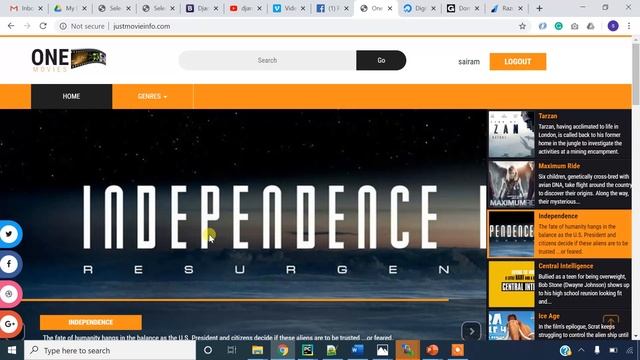
Task: Open the Tarzan movie title link
Action: [x=548, y=116]
